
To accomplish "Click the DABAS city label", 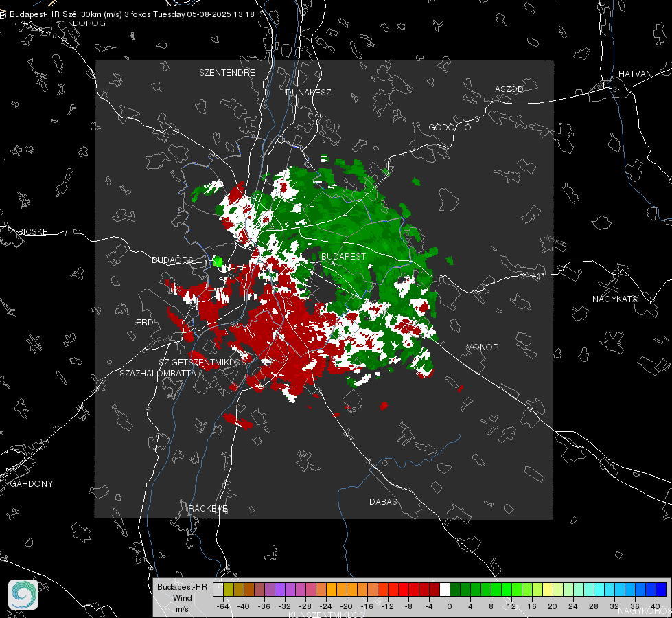I will click(383, 501).
